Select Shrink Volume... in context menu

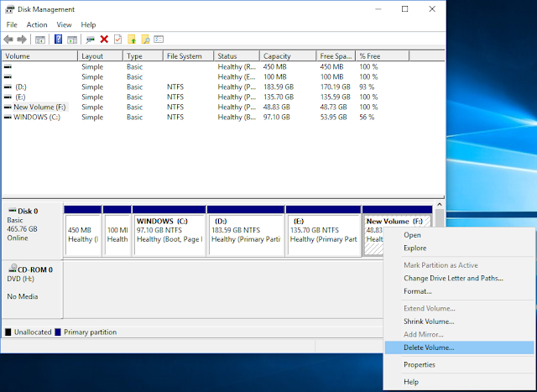coord(459,321)
